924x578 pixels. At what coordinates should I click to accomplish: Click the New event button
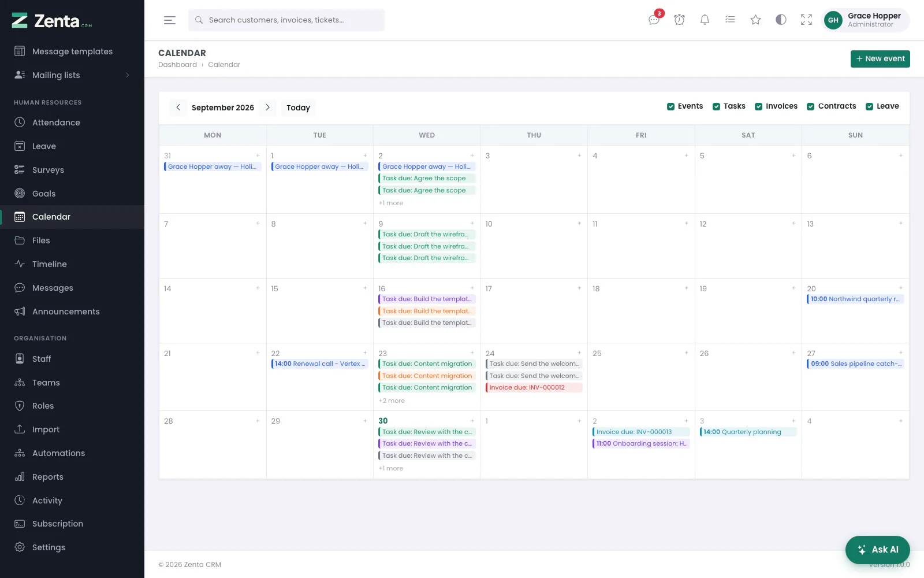click(880, 59)
